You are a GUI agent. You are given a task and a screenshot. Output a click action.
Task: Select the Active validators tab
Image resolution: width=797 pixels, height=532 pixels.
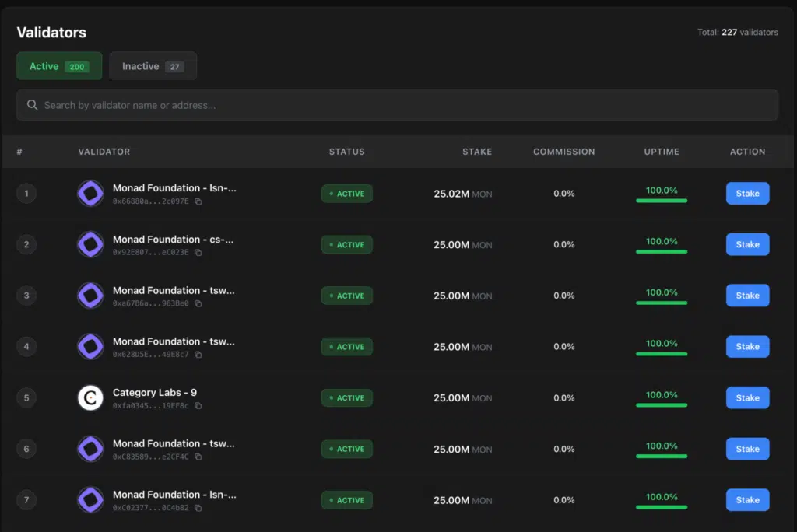point(58,65)
